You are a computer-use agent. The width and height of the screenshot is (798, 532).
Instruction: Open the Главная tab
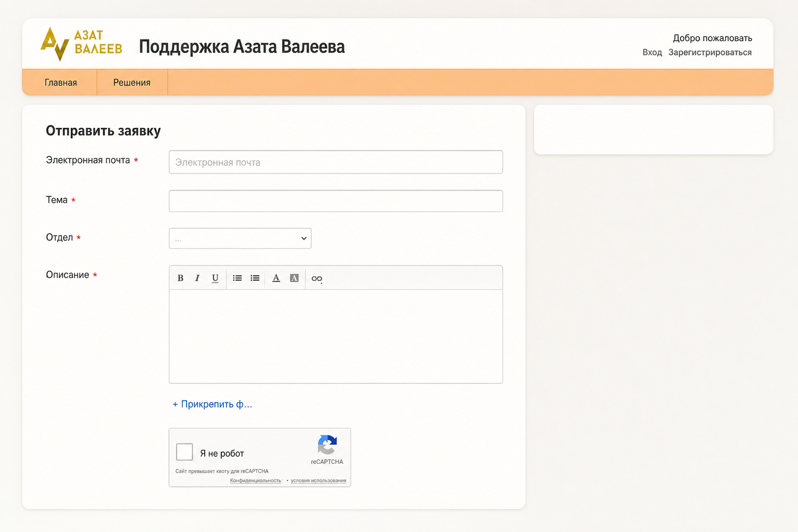[60, 83]
